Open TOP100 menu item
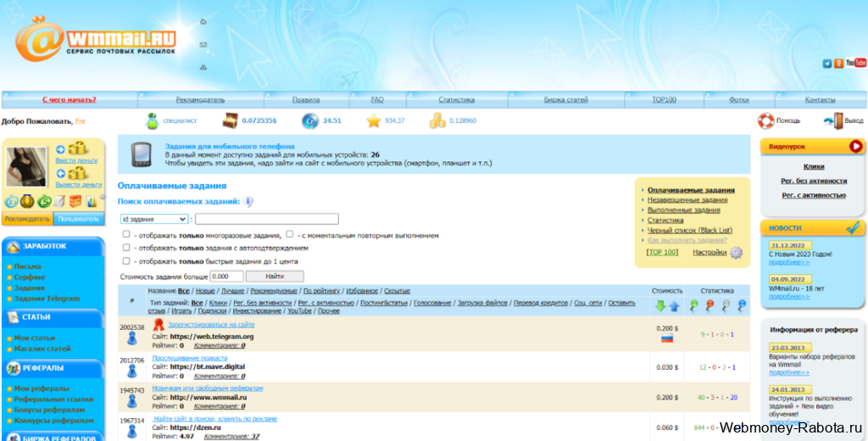Viewport: 868px width, 441px height. point(664,100)
